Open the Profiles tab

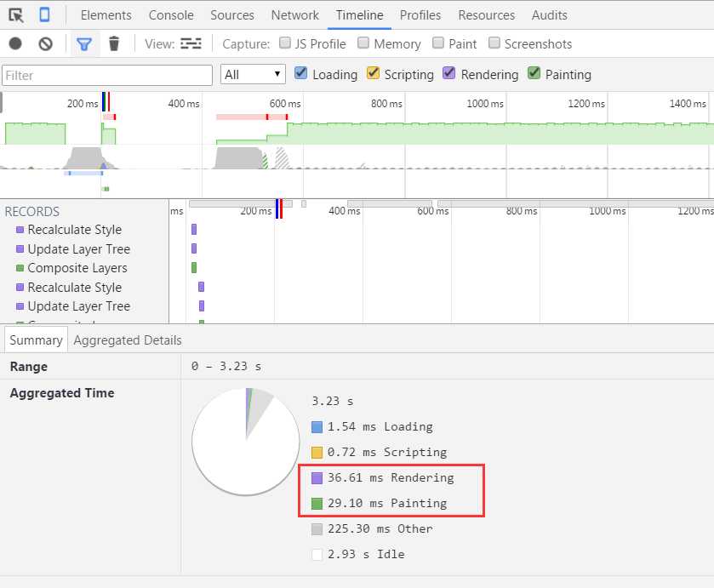[x=420, y=15]
